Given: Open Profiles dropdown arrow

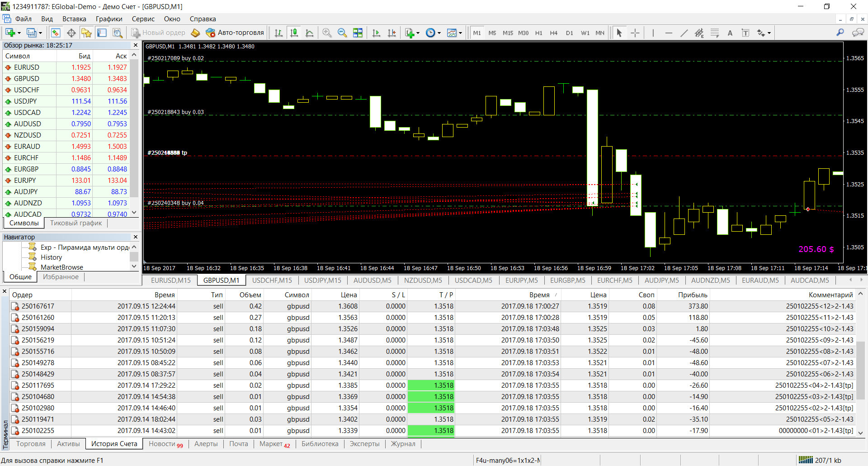Looking at the screenshot, I should [x=40, y=33].
